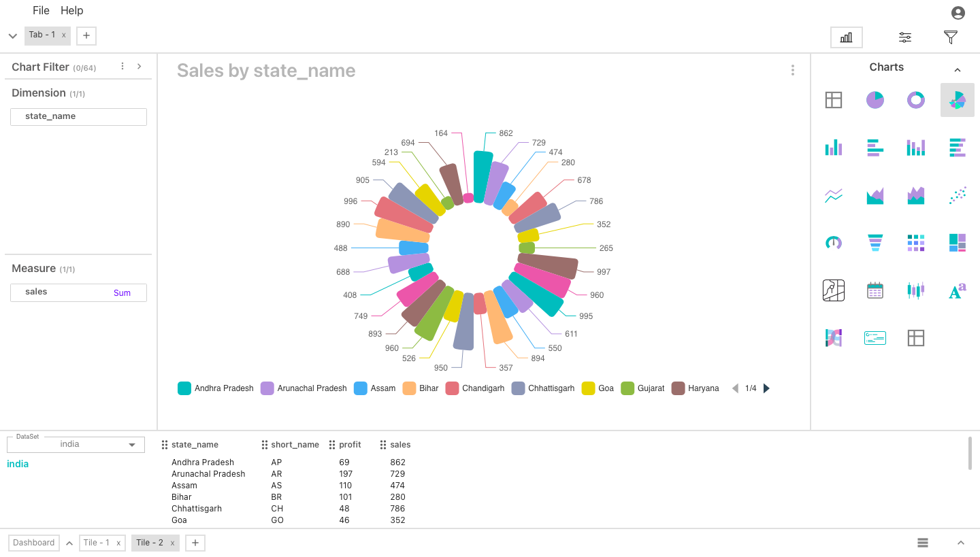Toggle Gujarat legend color swatch
This screenshot has height=557, width=980.
(627, 388)
